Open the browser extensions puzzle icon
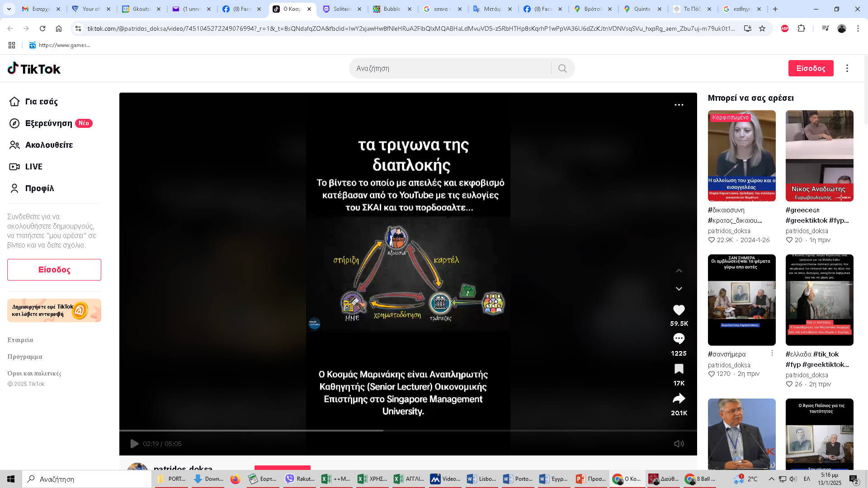Screen dimensions: 868x488 [801, 28]
